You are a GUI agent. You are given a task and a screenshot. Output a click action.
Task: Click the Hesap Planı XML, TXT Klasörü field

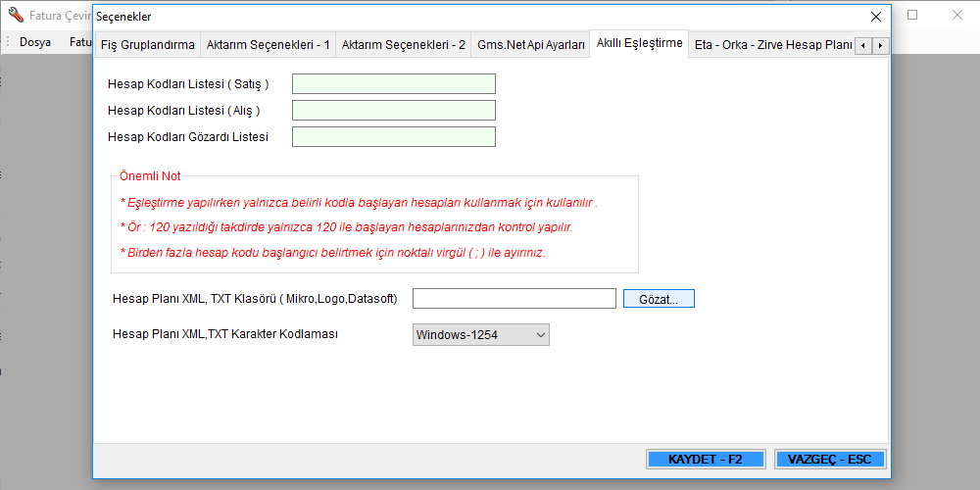coord(514,299)
